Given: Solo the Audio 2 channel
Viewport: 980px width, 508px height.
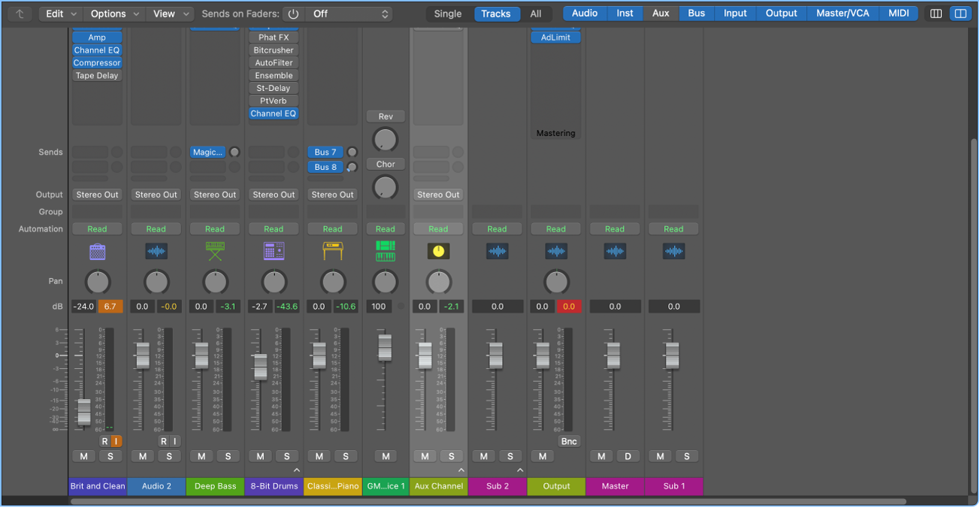Looking at the screenshot, I should (x=169, y=456).
